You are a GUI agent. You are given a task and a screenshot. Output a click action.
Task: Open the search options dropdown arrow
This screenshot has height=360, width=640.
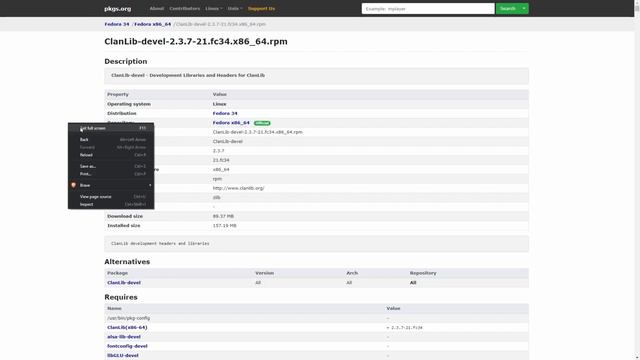click(x=524, y=9)
